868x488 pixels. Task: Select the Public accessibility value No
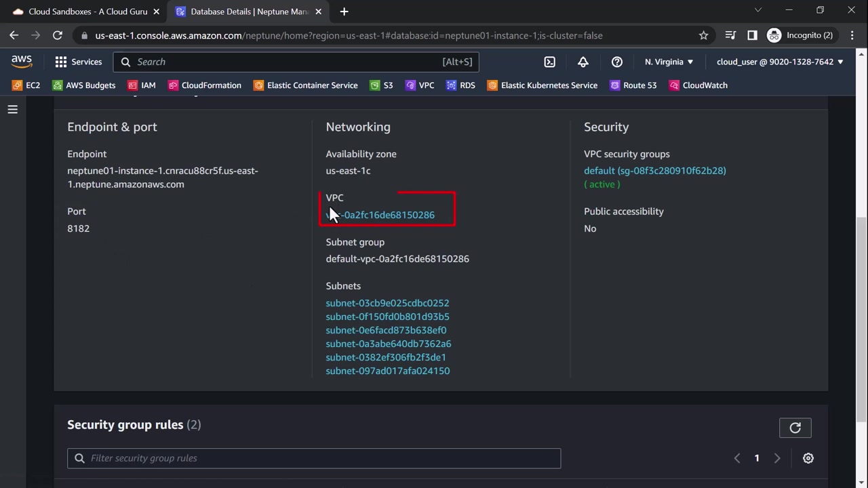[x=590, y=228]
